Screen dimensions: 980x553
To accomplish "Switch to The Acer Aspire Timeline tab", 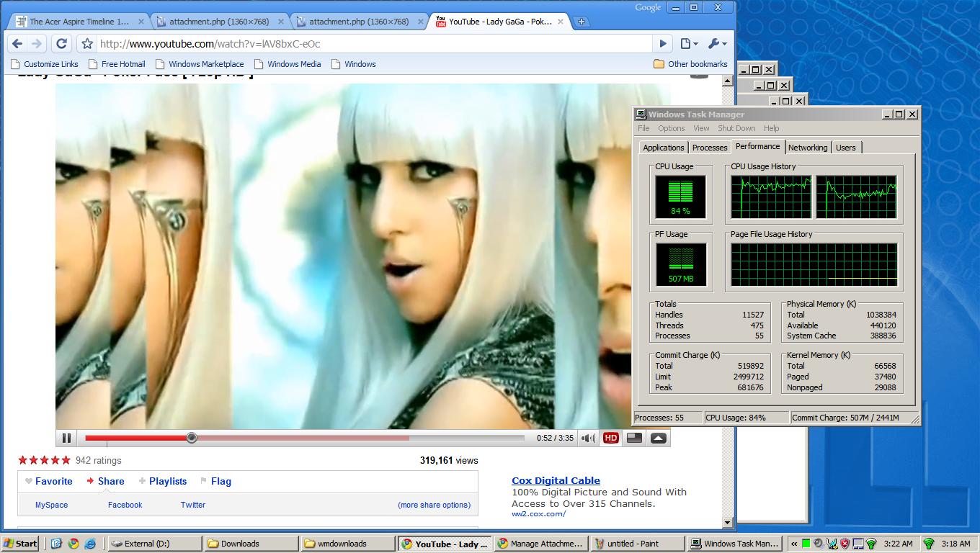I will coord(80,22).
